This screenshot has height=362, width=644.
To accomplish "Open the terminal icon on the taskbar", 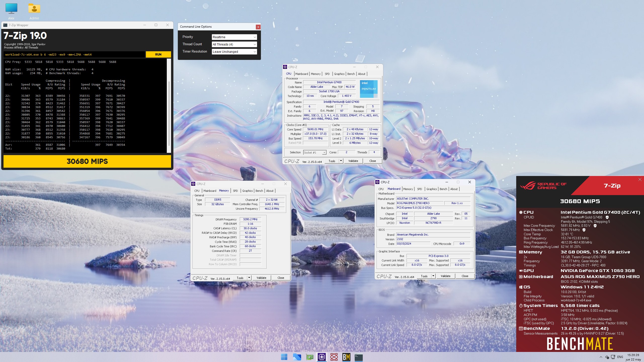I will tap(359, 357).
